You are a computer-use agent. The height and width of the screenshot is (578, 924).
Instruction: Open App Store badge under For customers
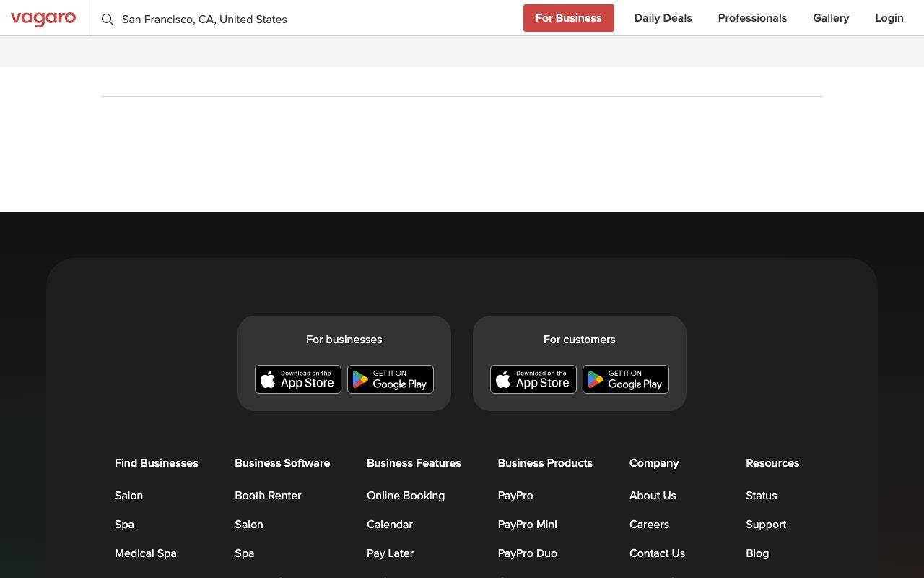533,379
